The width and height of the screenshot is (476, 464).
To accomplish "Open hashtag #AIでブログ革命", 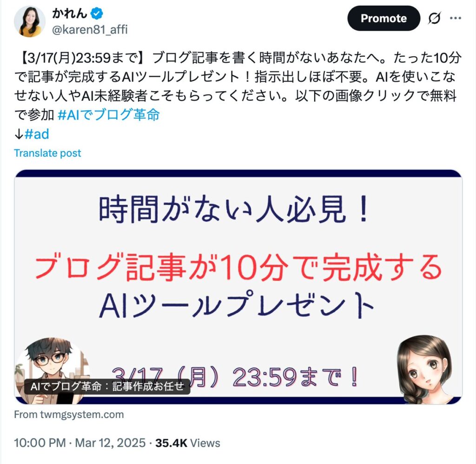I will [108, 115].
